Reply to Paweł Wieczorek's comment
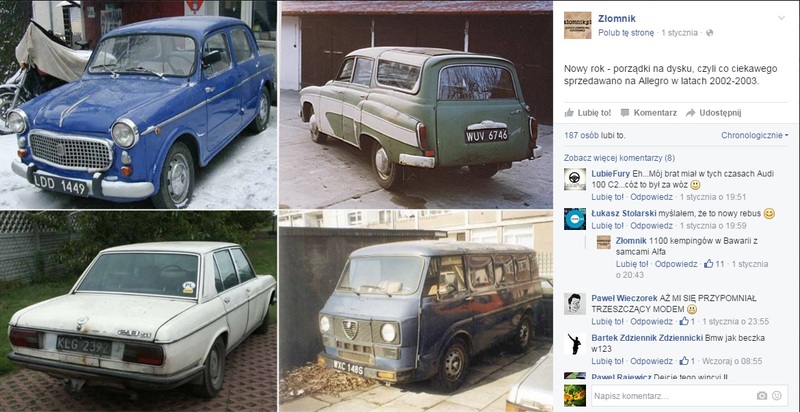Image resolution: width=800 pixels, height=412 pixels. [651, 321]
